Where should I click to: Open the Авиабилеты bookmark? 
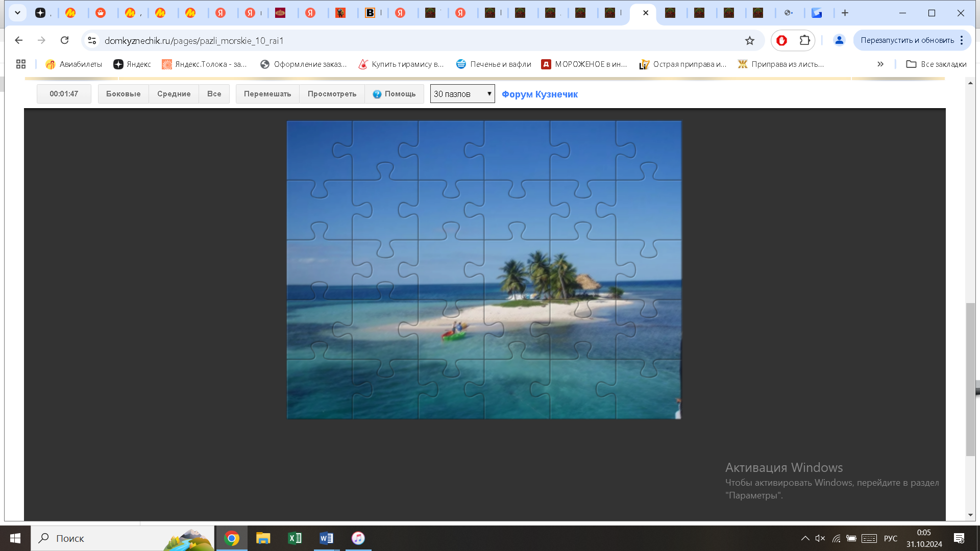click(x=74, y=64)
